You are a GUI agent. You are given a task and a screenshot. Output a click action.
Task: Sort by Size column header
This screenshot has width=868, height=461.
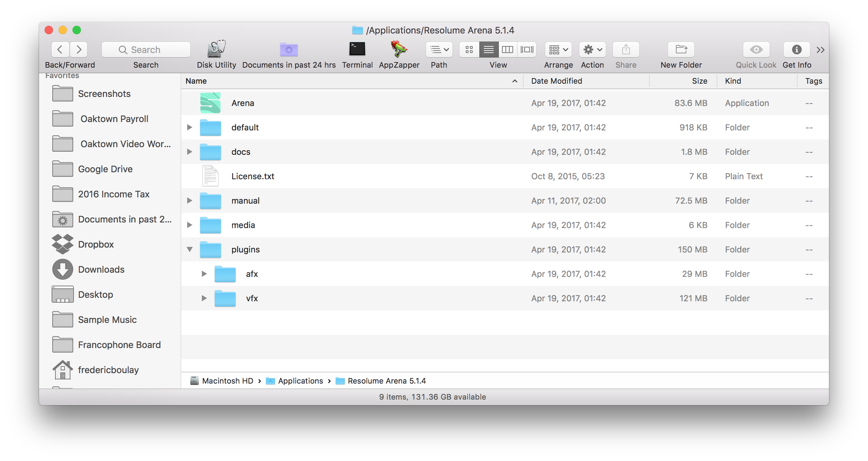click(699, 81)
